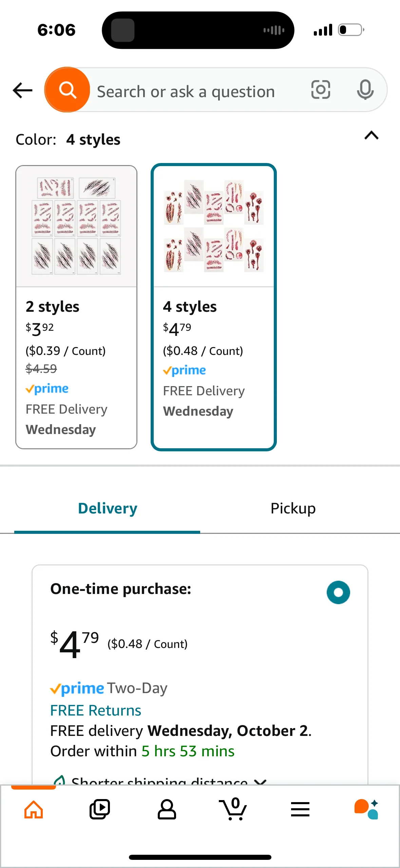Open the FREE Returns link
The width and height of the screenshot is (400, 868).
click(96, 710)
